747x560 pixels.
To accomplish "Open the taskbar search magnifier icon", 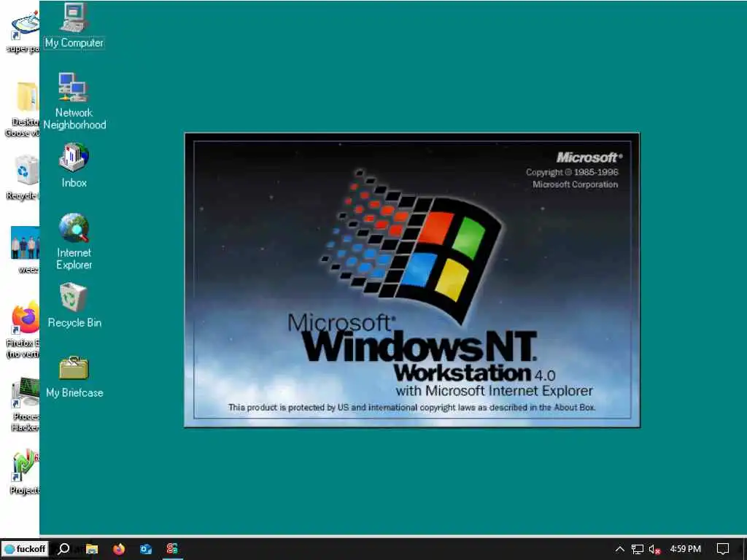I will 63,549.
